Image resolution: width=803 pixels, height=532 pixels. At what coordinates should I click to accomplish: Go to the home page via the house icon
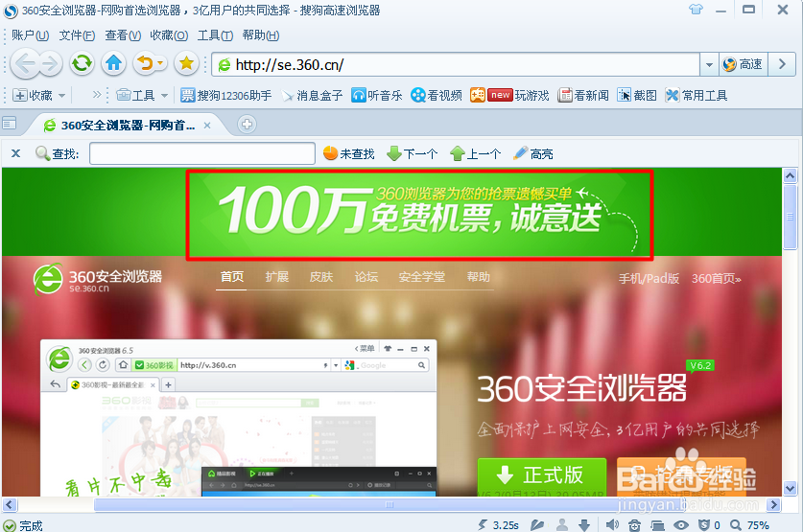point(114,63)
